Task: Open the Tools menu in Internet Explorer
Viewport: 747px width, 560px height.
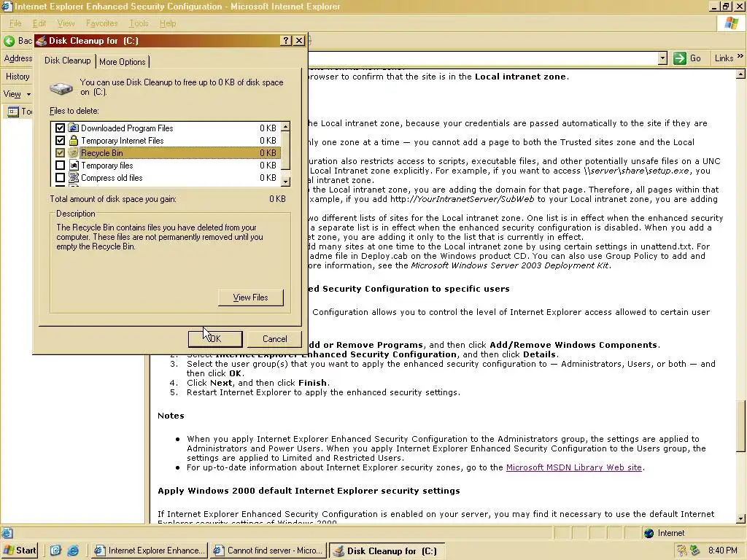Action: coord(139,23)
